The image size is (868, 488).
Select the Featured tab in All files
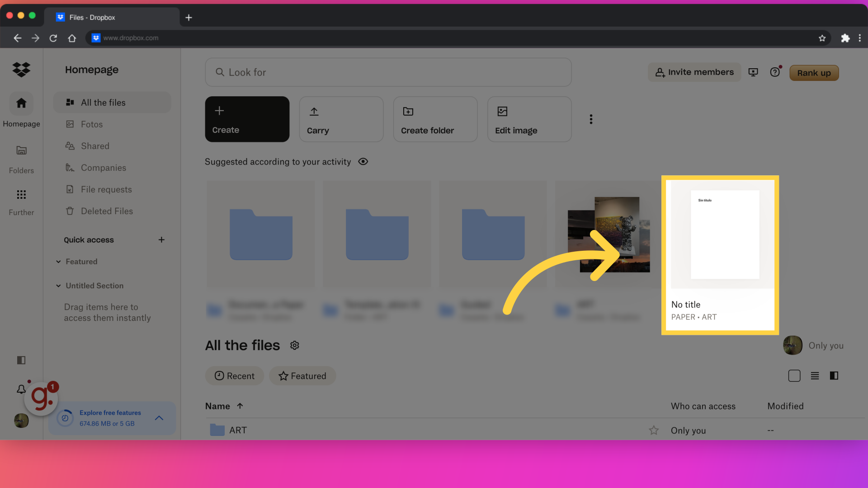(x=302, y=375)
